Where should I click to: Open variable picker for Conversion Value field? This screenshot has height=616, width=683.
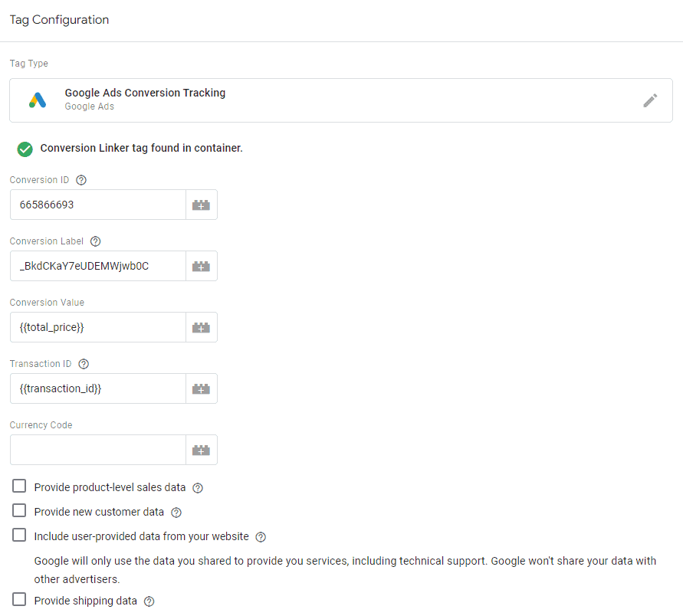click(201, 327)
